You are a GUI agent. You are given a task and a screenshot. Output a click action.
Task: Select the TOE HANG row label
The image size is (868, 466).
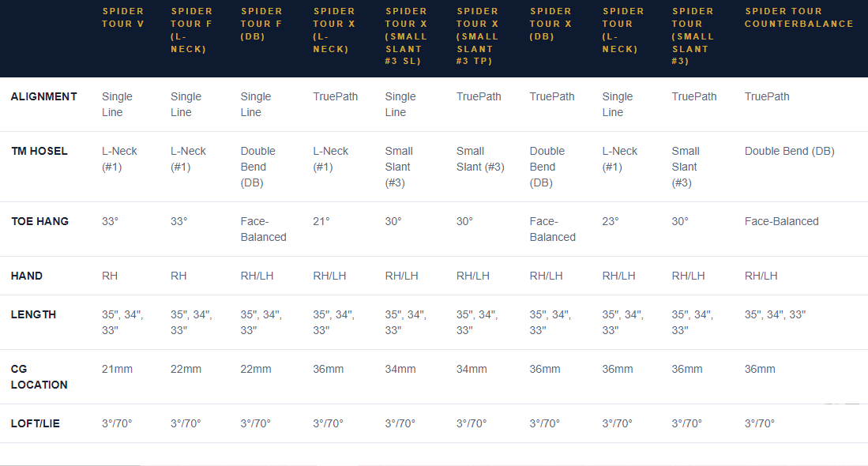click(x=39, y=221)
